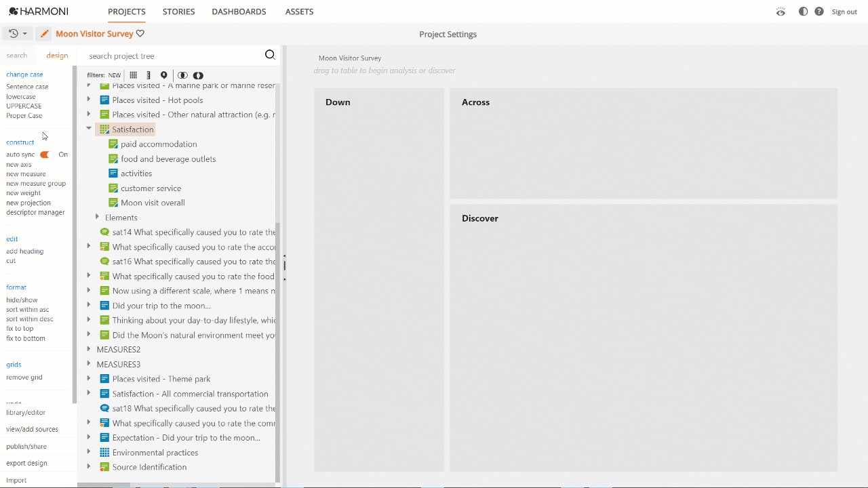Image resolution: width=868 pixels, height=488 pixels.
Task: Expand the MEASURES2 node
Action: 89,349
